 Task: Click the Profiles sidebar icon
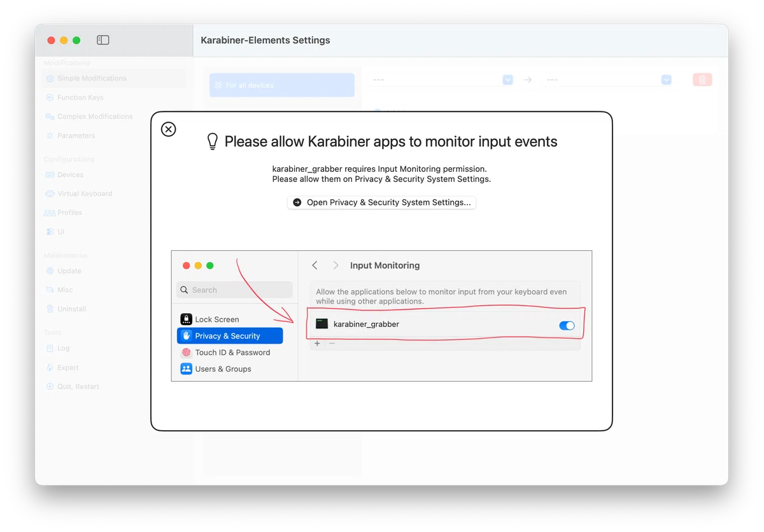[50, 213]
